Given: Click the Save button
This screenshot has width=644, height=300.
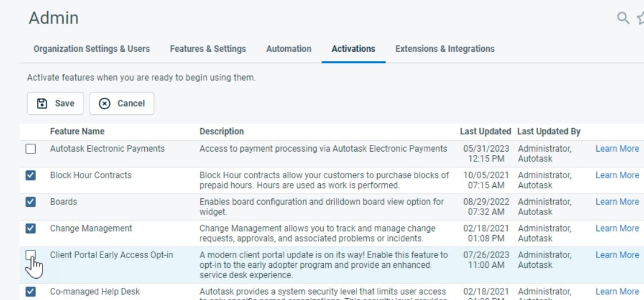Looking at the screenshot, I should coord(55,103).
